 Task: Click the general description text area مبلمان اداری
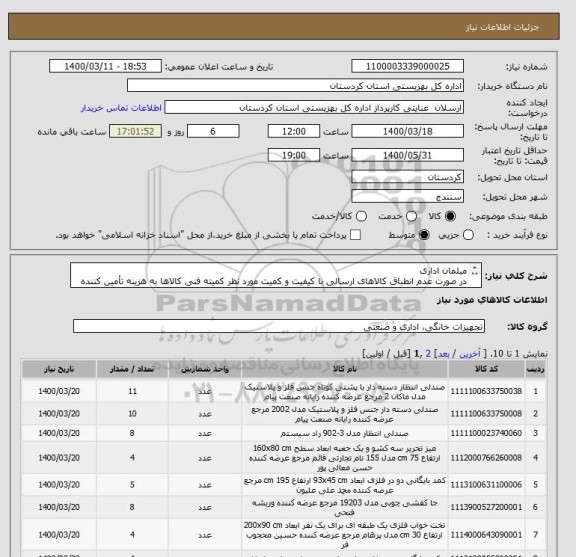276,276
